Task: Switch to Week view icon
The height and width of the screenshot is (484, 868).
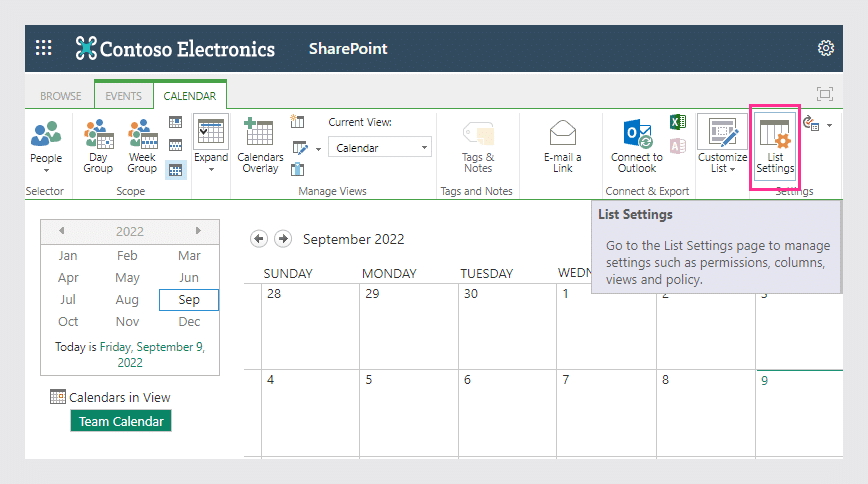Action: (175, 146)
